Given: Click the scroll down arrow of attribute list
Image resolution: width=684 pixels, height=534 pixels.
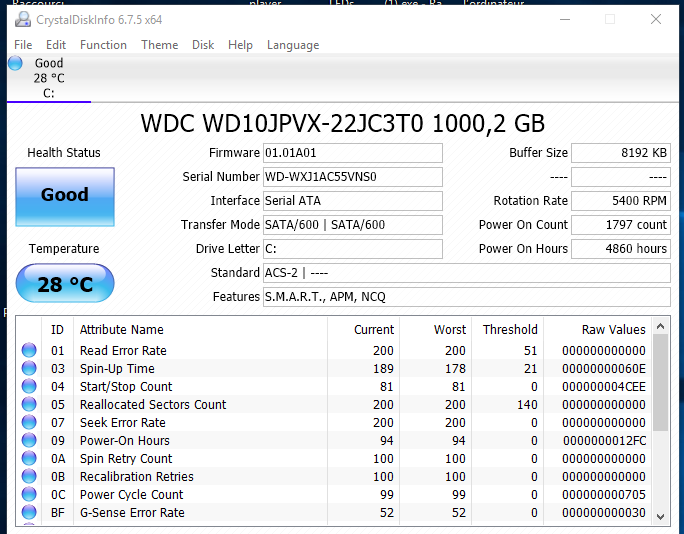Looking at the screenshot, I should coord(660,517).
